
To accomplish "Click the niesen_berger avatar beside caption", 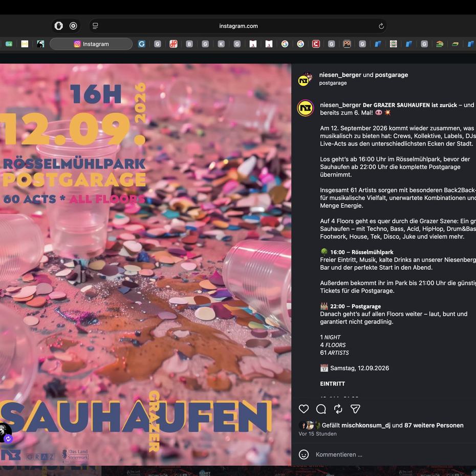I will 305,108.
